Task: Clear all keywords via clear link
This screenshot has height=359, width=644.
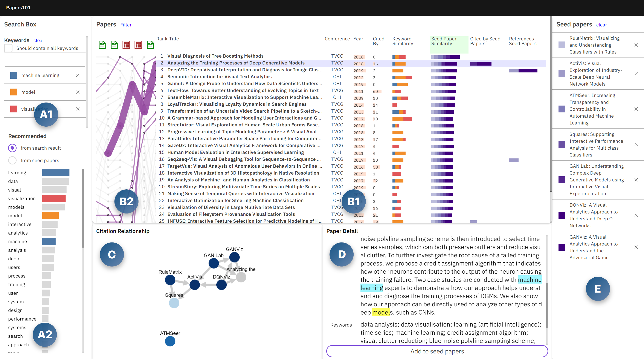Action: (39, 41)
